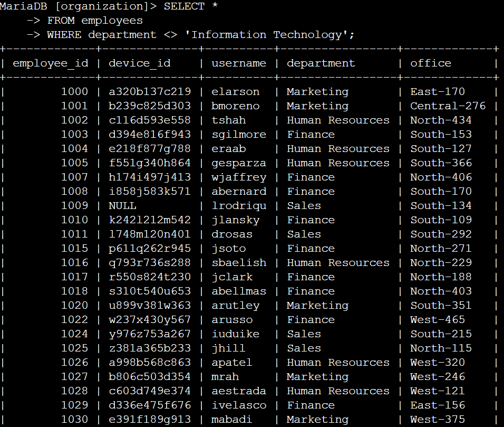Click the NULL device_id value

point(122,206)
